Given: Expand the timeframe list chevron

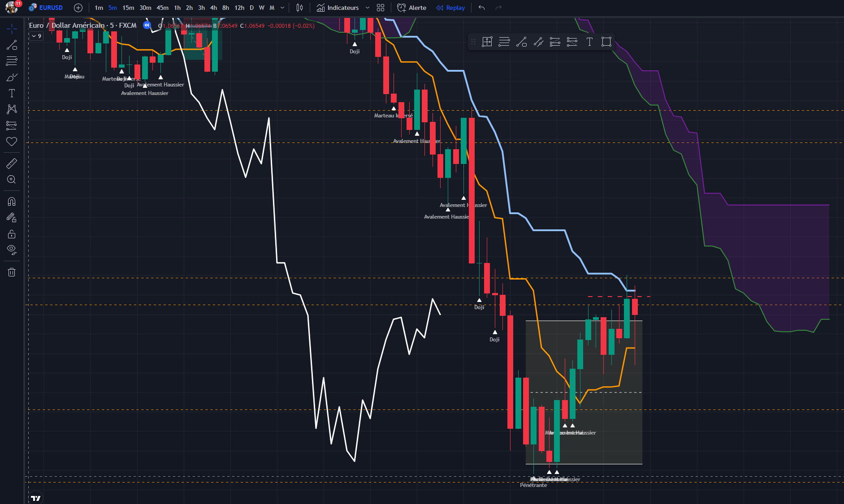Looking at the screenshot, I should [x=282, y=8].
